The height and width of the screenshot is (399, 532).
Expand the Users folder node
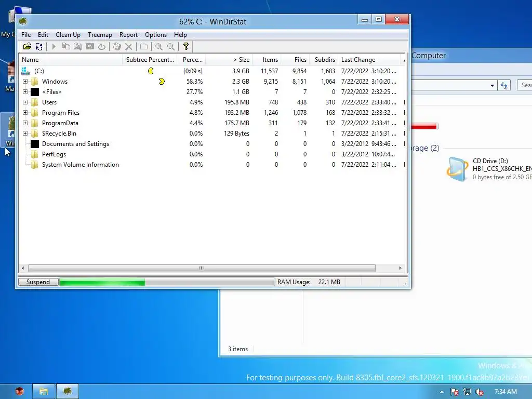(x=25, y=102)
